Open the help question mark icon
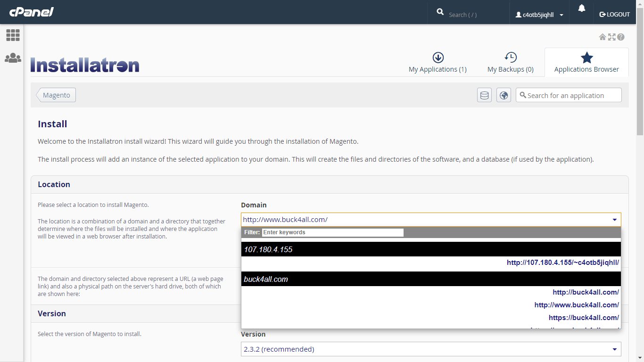 click(621, 37)
